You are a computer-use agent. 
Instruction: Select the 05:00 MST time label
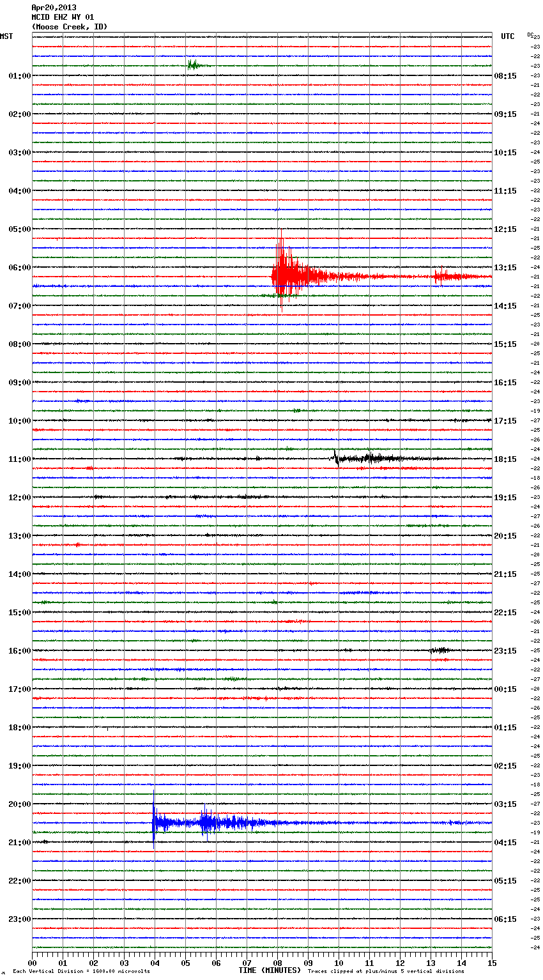pos(19,229)
